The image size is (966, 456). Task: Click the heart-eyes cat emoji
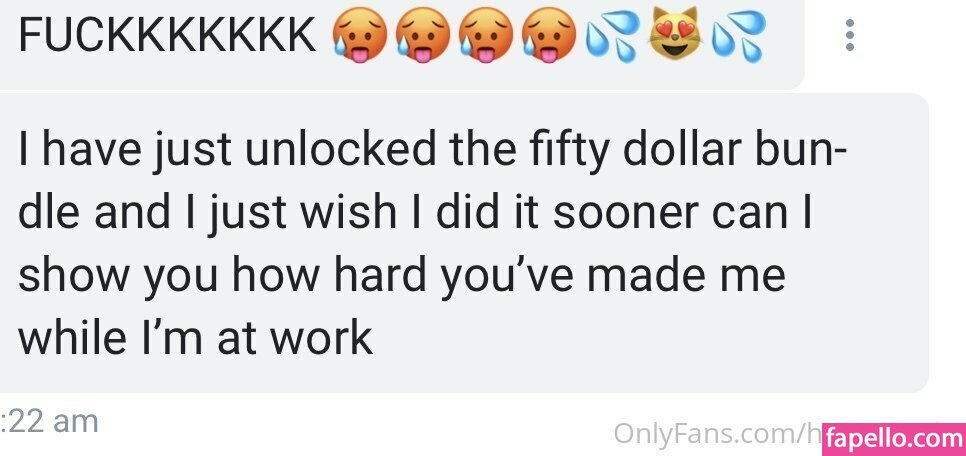pos(675,35)
